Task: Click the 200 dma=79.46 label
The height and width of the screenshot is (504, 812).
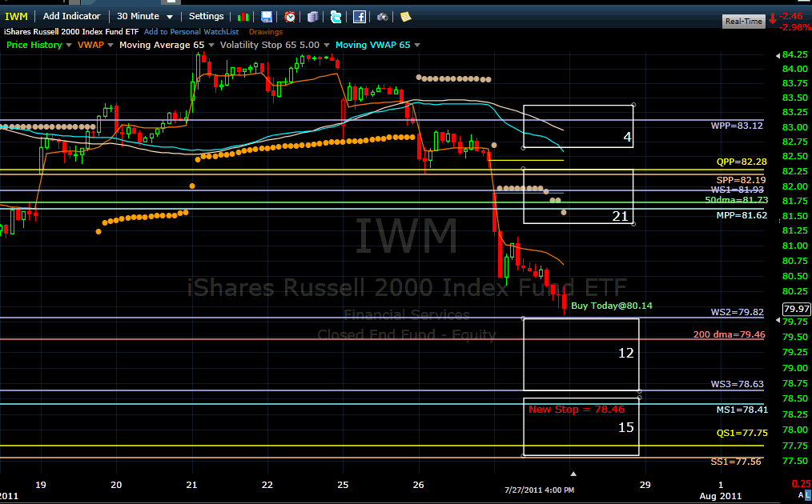Action: (730, 334)
